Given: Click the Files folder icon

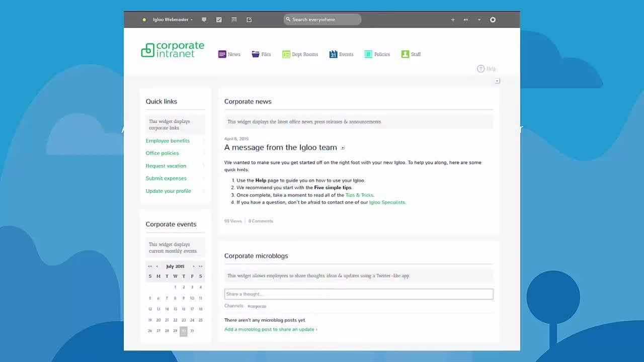Looking at the screenshot, I should point(256,54).
